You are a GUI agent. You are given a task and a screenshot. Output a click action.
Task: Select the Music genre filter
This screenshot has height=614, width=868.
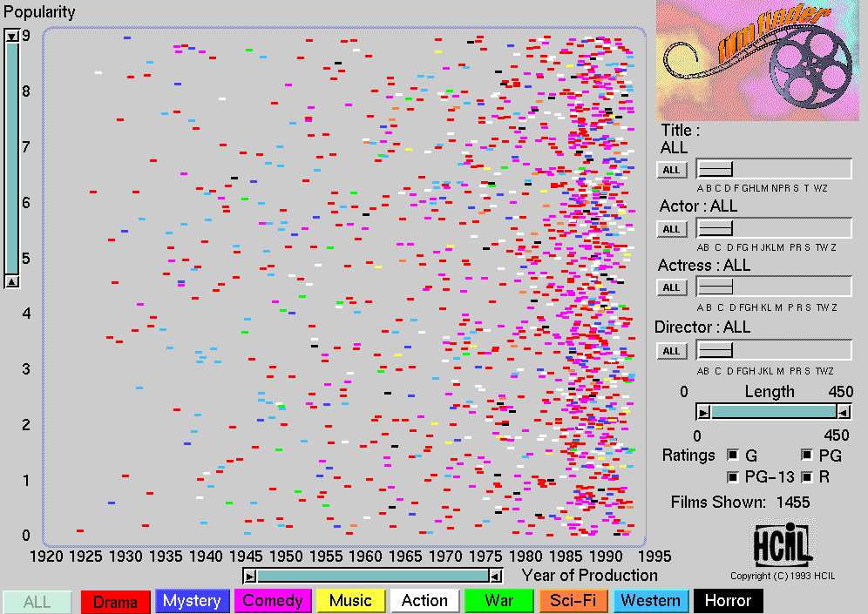pos(350,601)
